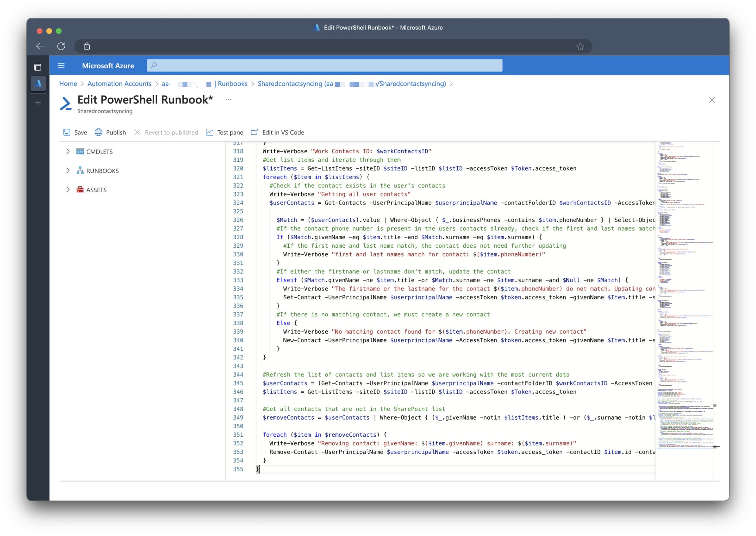Select the RUNBOOKS label
This screenshot has width=756, height=536.
103,171
